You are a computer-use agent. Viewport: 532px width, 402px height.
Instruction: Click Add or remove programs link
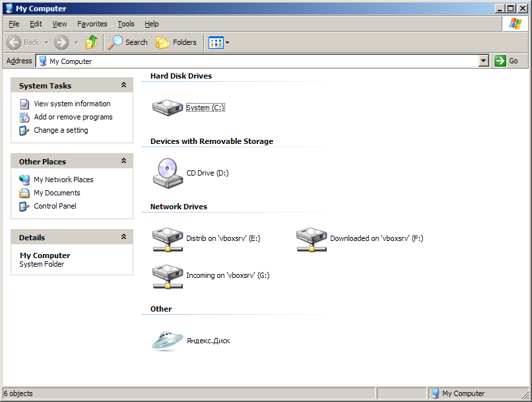click(73, 117)
